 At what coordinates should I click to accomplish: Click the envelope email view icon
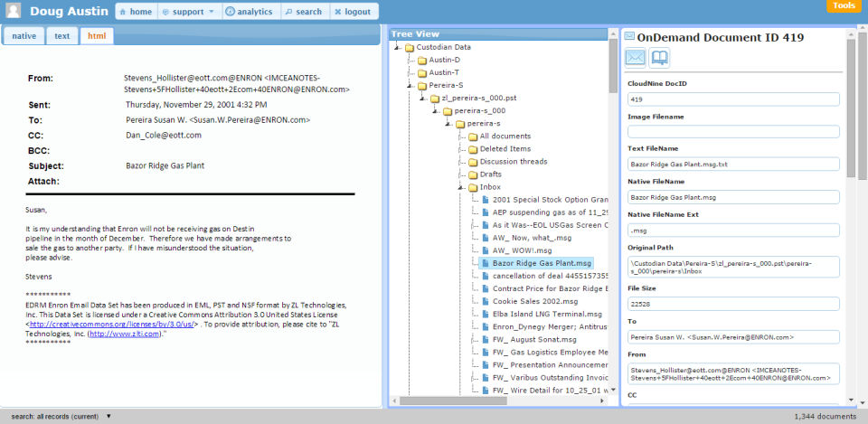click(636, 58)
